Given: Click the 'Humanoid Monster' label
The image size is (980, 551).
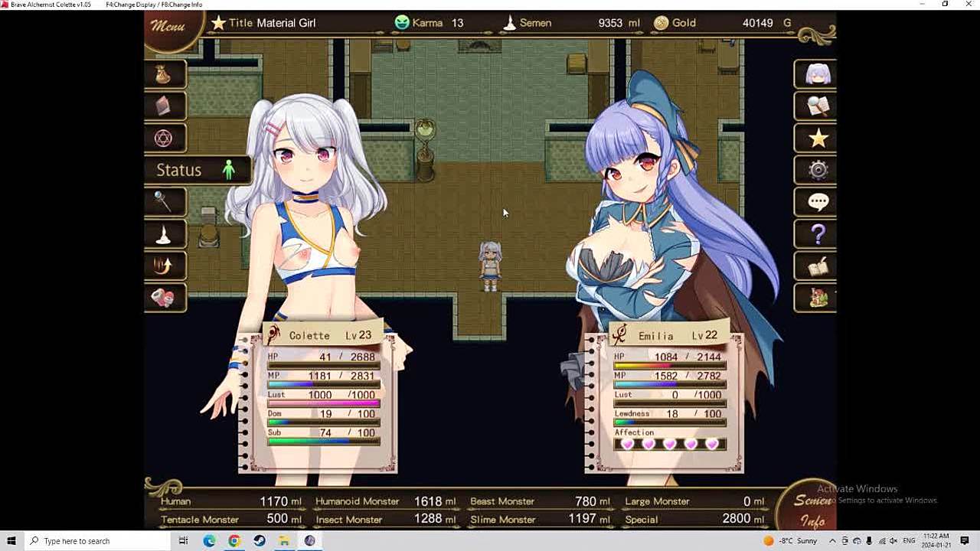Looking at the screenshot, I should coord(358,501).
